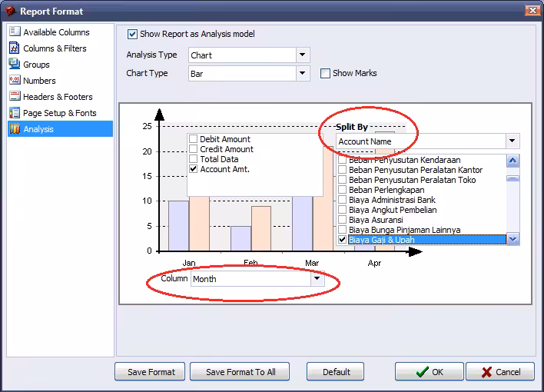This screenshot has height=392, width=544.
Task: Check the Beban Perlengkapan item
Action: tap(343, 190)
